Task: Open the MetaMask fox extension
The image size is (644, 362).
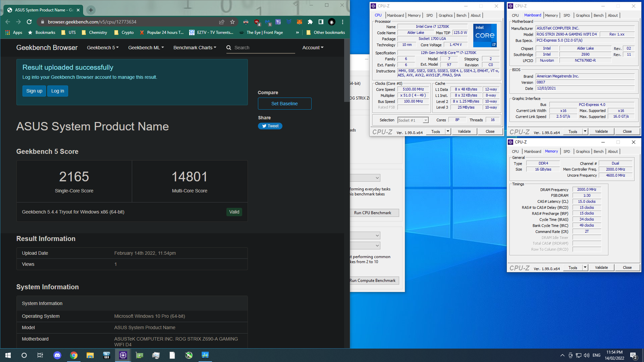Action: coord(300,22)
